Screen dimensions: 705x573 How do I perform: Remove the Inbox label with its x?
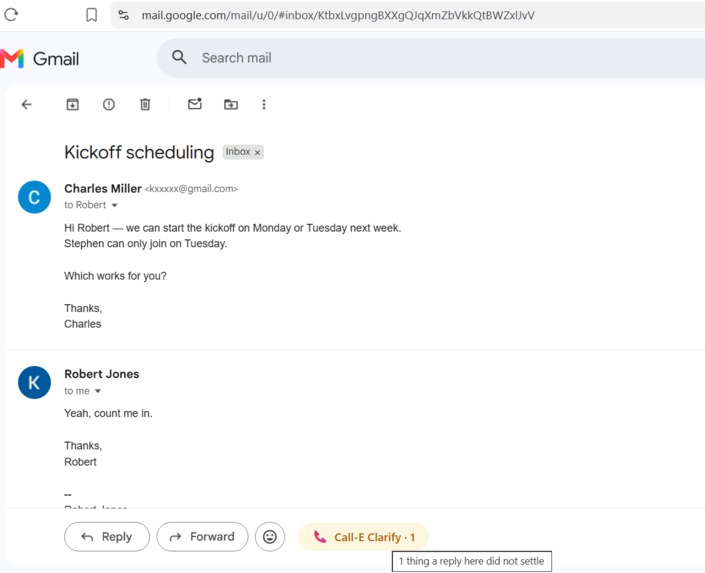coord(257,152)
